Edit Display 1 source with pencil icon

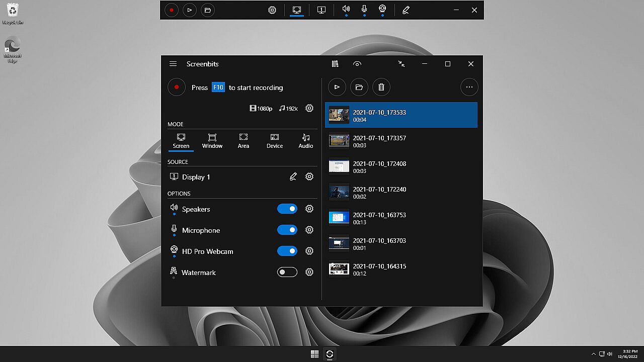[x=293, y=176]
